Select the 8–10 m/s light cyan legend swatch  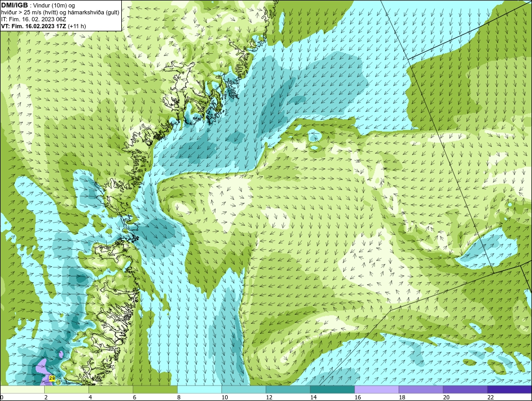click(x=199, y=389)
